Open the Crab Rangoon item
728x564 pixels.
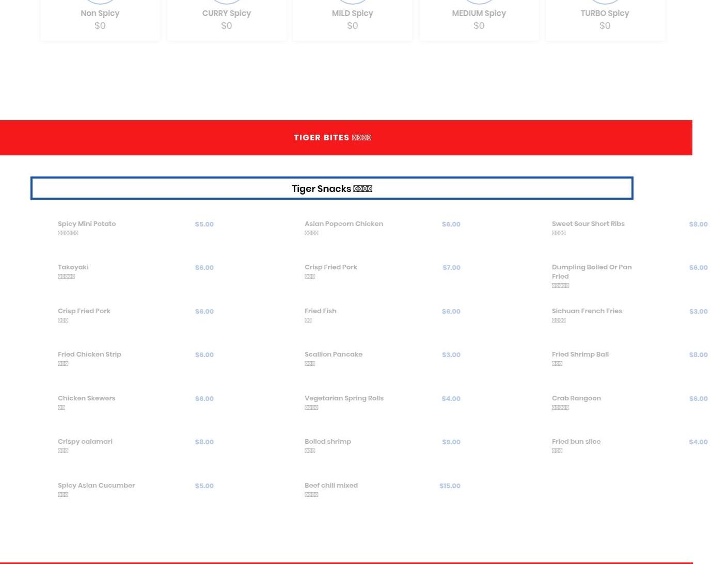(576, 398)
